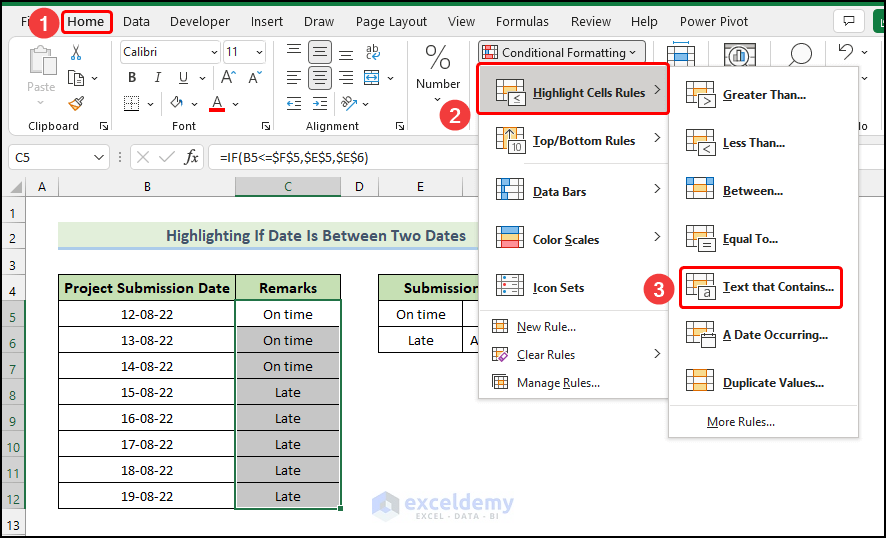The width and height of the screenshot is (886, 538).
Task: Select the cell showing 15-08-22
Action: click(x=147, y=392)
